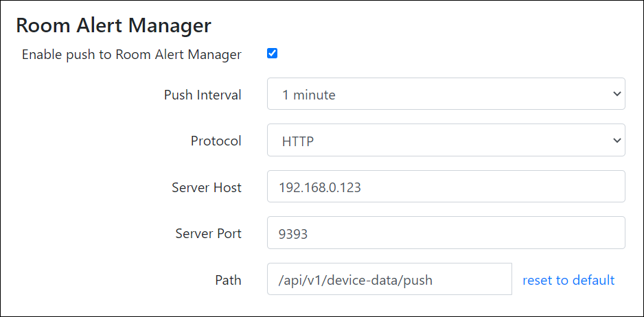Select the '1 minute' interval value
The height and width of the screenshot is (317, 644).
point(308,95)
